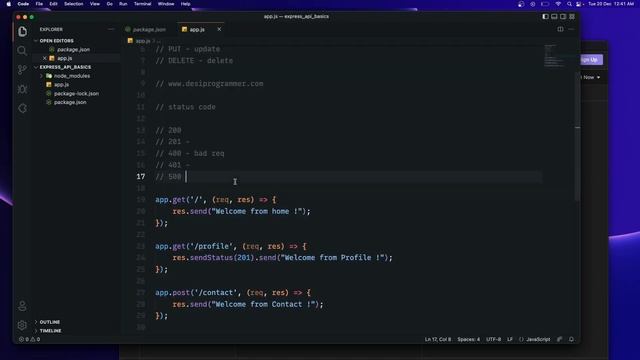Change language mode from JavaScript
This screenshot has height=360, width=640.
pos(538,339)
